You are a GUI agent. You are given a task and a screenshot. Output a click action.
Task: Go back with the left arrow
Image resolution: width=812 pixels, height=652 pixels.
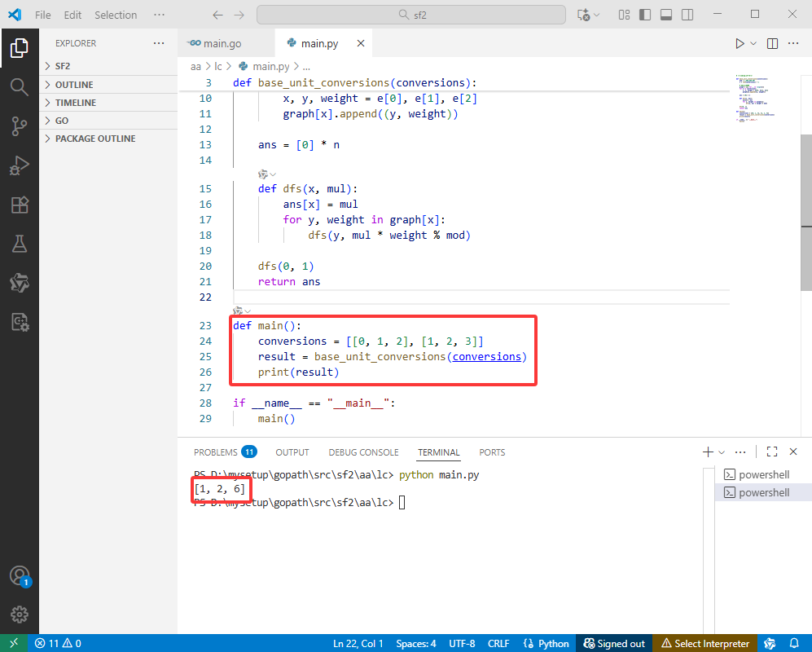[217, 15]
